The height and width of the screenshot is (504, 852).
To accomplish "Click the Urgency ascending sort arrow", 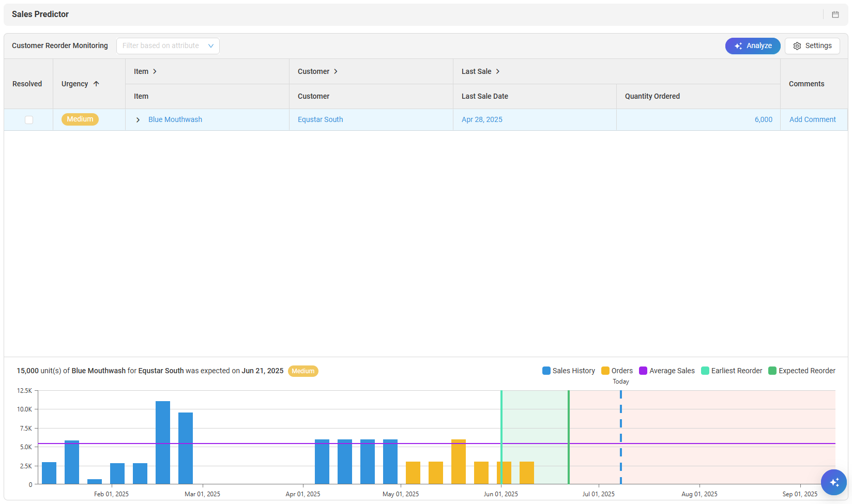I will [x=96, y=84].
